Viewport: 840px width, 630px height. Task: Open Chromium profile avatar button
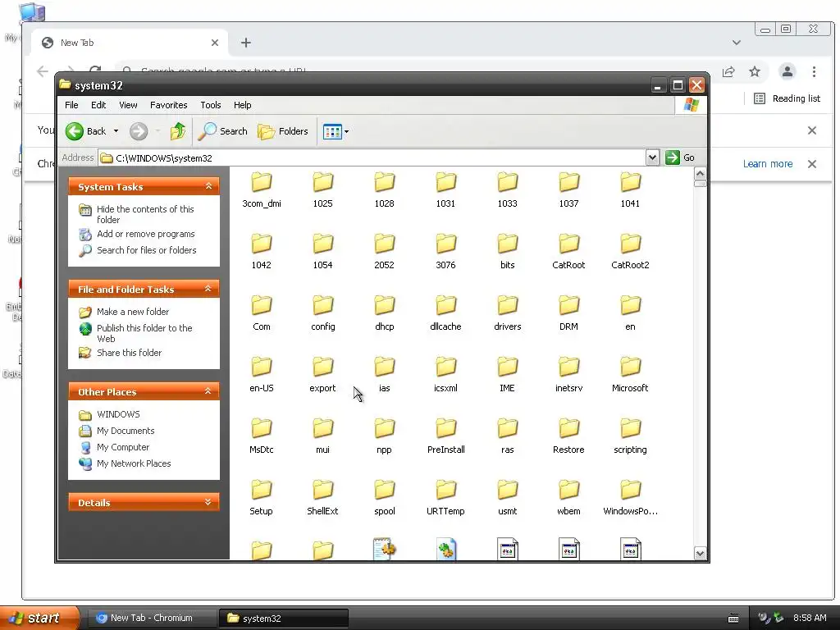(x=787, y=72)
